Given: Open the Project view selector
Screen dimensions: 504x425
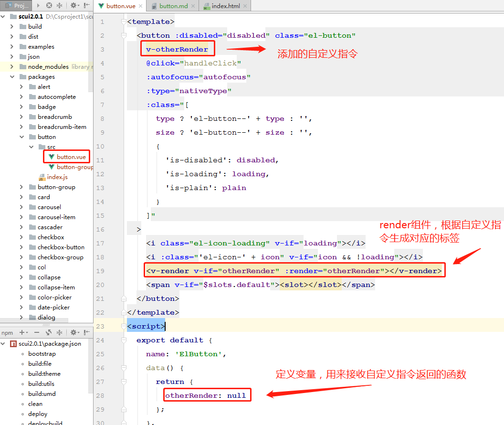Looking at the screenshot, I should (16, 5).
